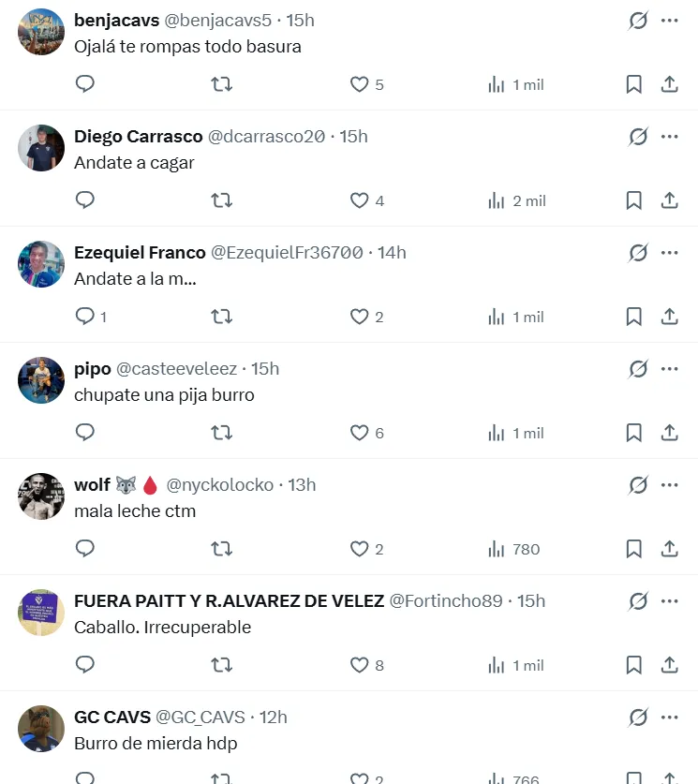Image resolution: width=698 pixels, height=784 pixels.
Task: Retweet the mala leche ctm tweet
Action: tap(221, 549)
